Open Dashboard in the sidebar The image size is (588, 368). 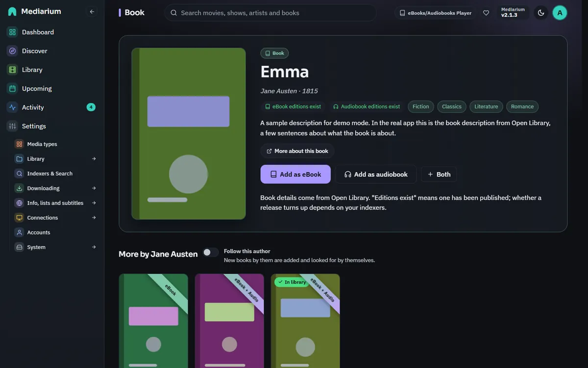click(x=51, y=32)
